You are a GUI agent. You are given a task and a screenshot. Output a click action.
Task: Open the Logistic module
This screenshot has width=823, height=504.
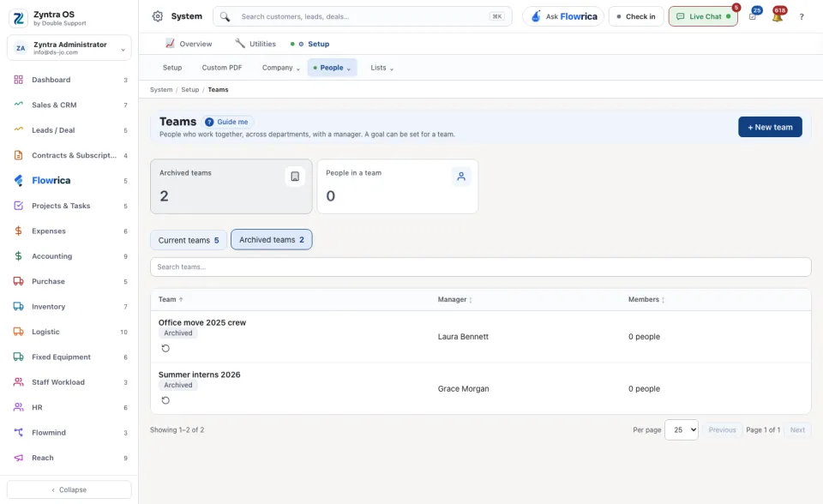pos(69,332)
